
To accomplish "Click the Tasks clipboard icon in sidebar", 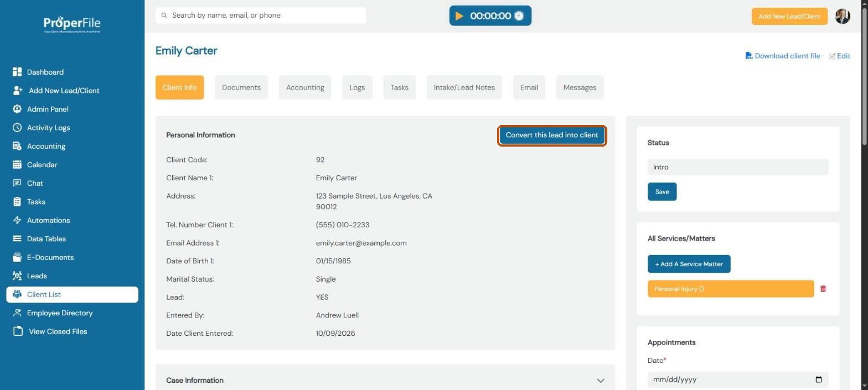I will 17,201.
